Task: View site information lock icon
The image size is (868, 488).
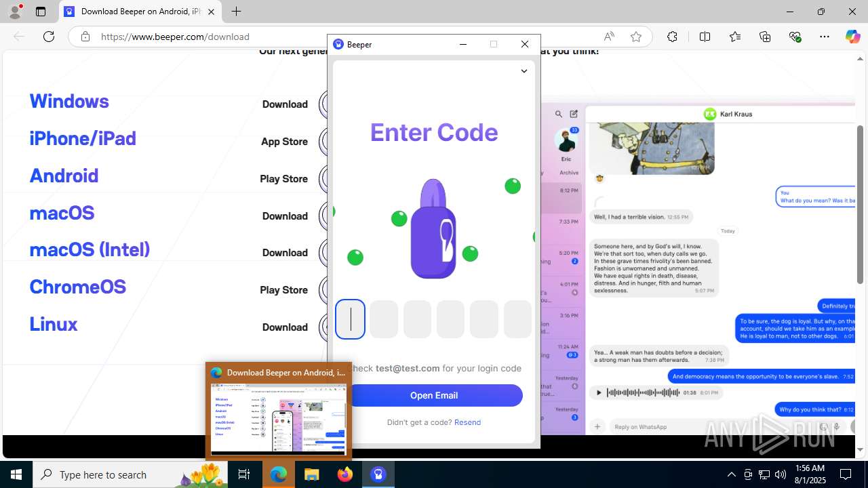Action: [x=85, y=37]
